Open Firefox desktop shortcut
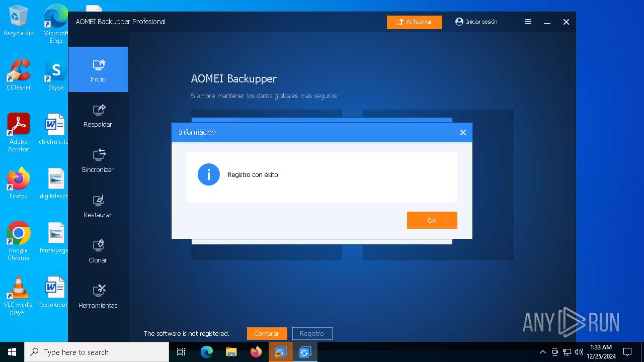 coord(19,184)
